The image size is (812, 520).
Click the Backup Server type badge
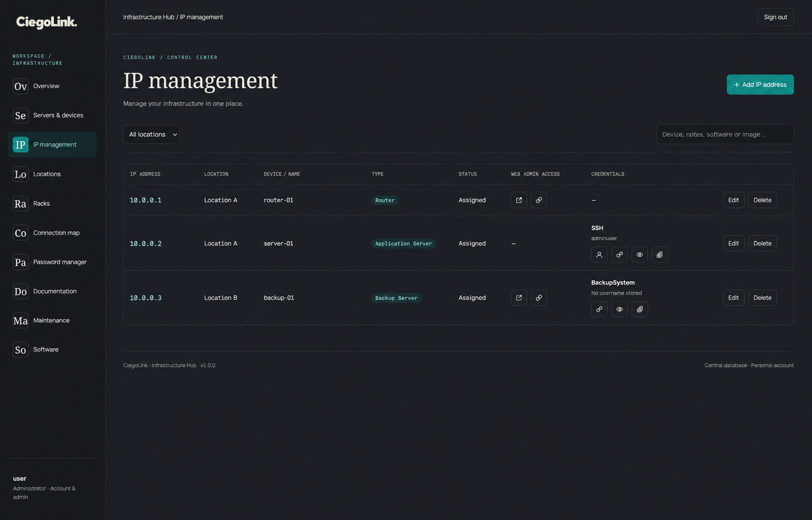coord(396,298)
